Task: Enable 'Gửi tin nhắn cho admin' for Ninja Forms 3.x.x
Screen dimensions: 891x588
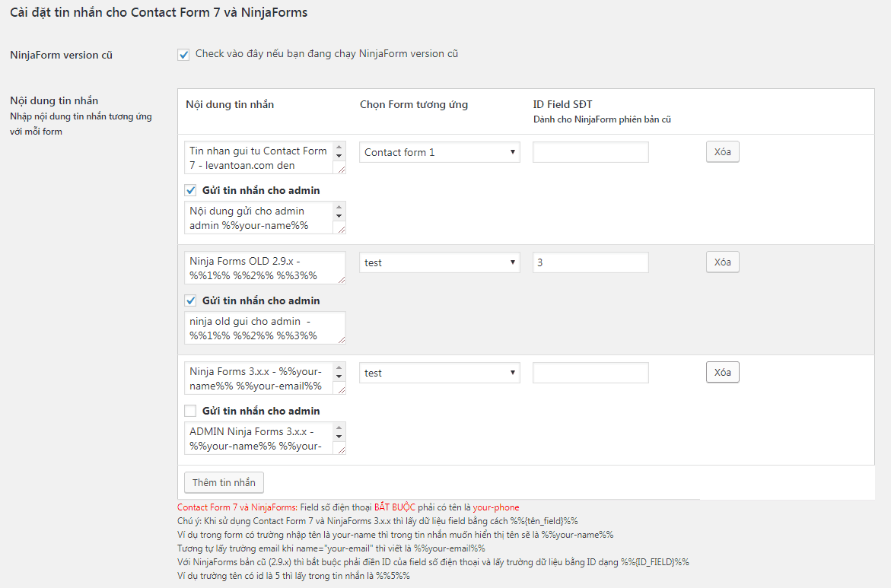Action: coord(189,410)
